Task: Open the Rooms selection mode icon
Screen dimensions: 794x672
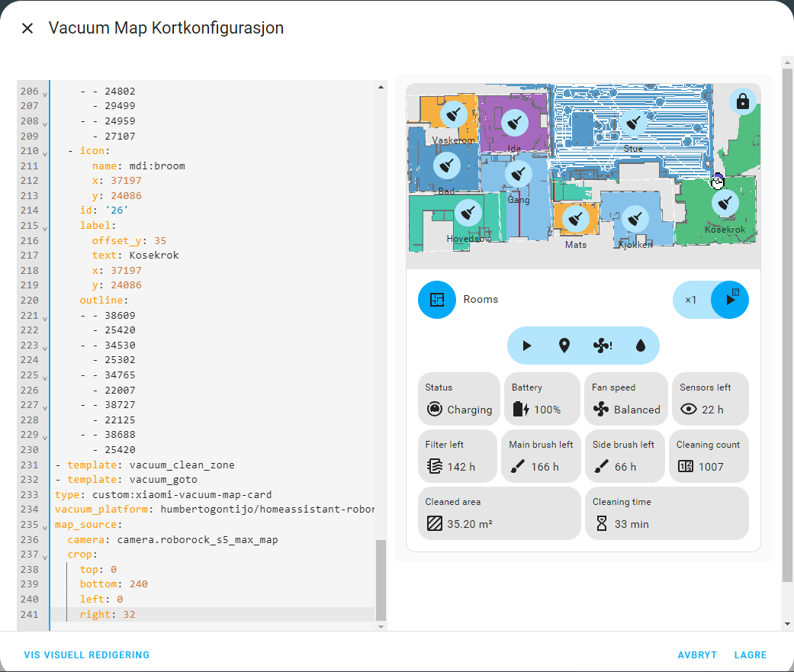Action: click(x=436, y=300)
